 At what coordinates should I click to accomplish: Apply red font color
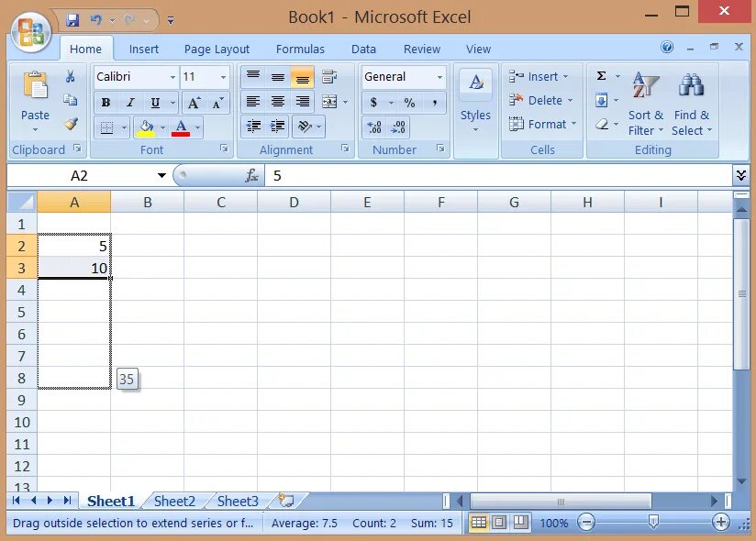click(181, 127)
